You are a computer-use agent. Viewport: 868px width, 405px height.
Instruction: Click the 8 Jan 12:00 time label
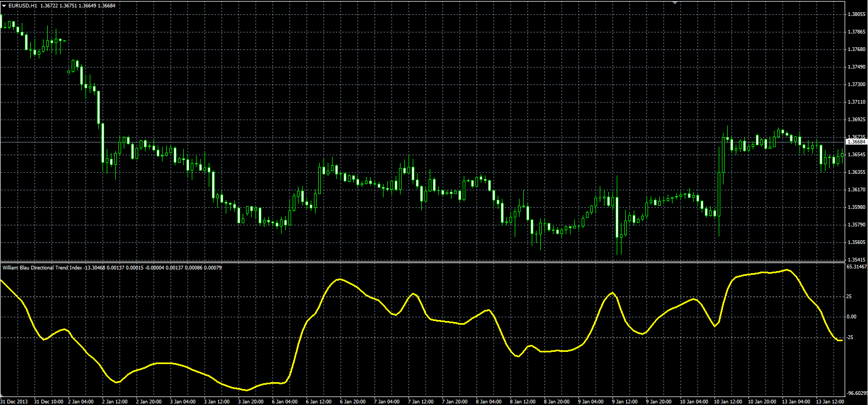pos(523,402)
